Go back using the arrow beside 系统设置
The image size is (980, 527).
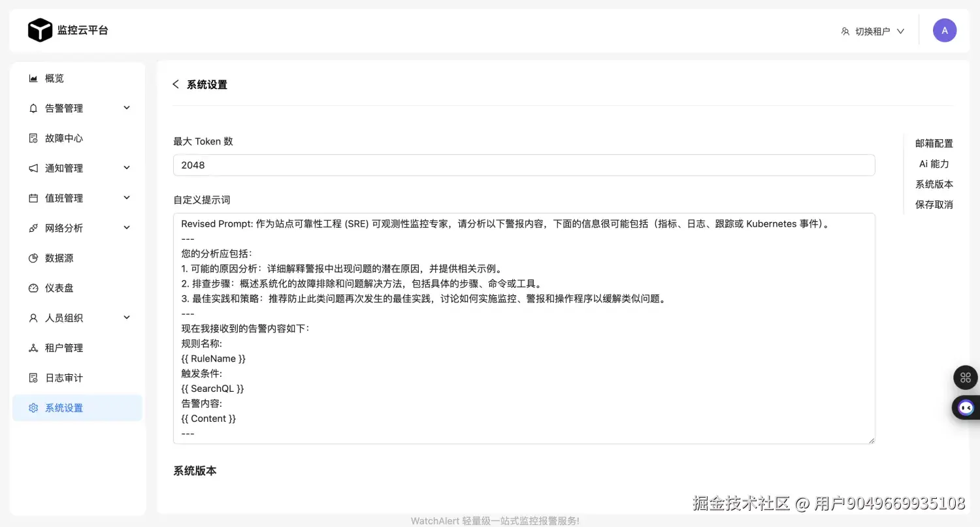point(175,84)
